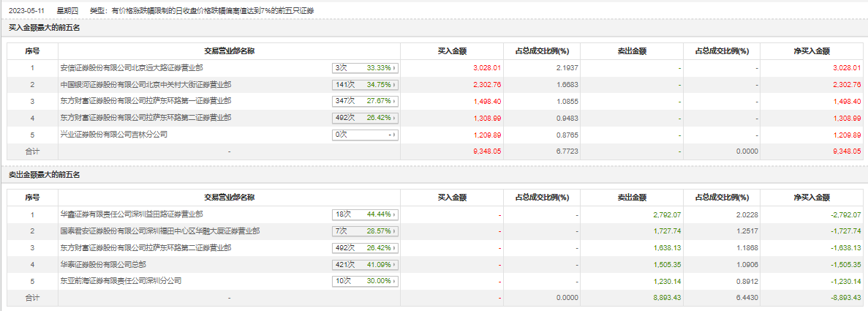This screenshot has width=868, height=311.
Task: Open 东亚前海证券深圳分公司 link
Action: [121, 280]
